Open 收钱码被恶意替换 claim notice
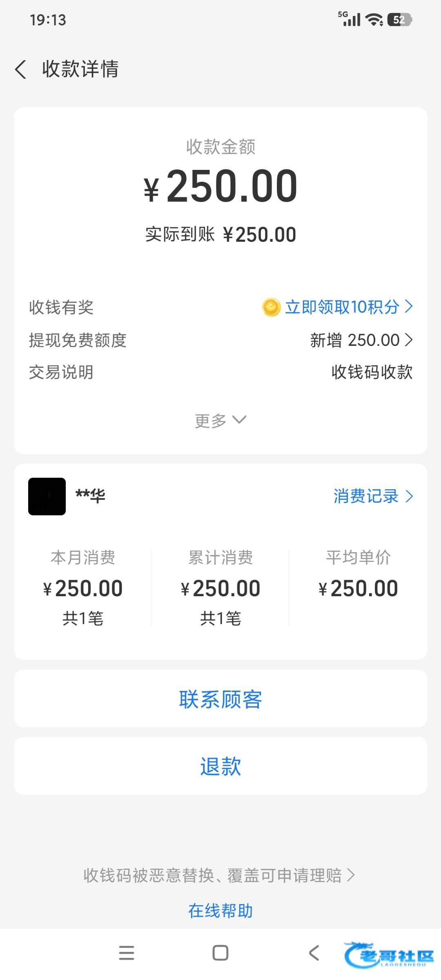The height and width of the screenshot is (980, 441). (x=219, y=875)
